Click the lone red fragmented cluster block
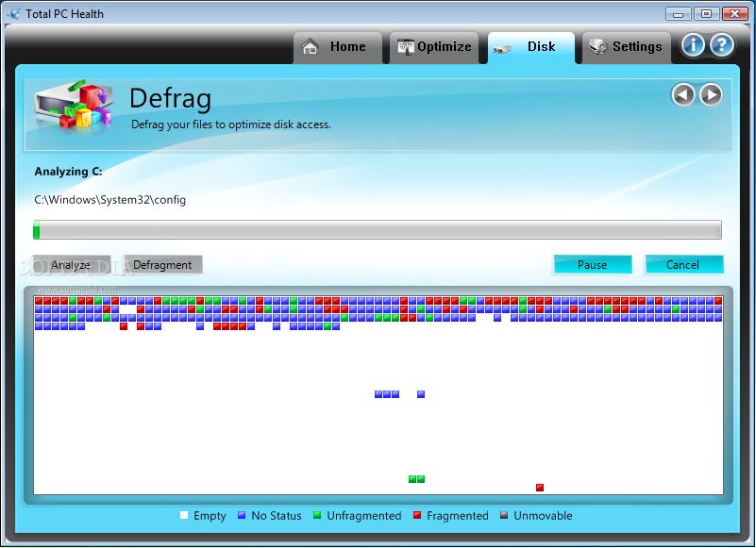The image size is (756, 548). pos(540,488)
